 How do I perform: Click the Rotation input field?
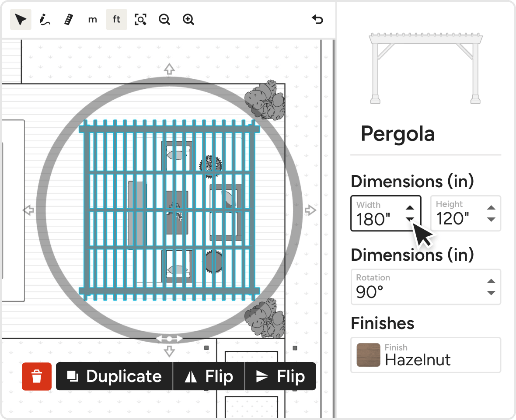pyautogui.click(x=415, y=287)
